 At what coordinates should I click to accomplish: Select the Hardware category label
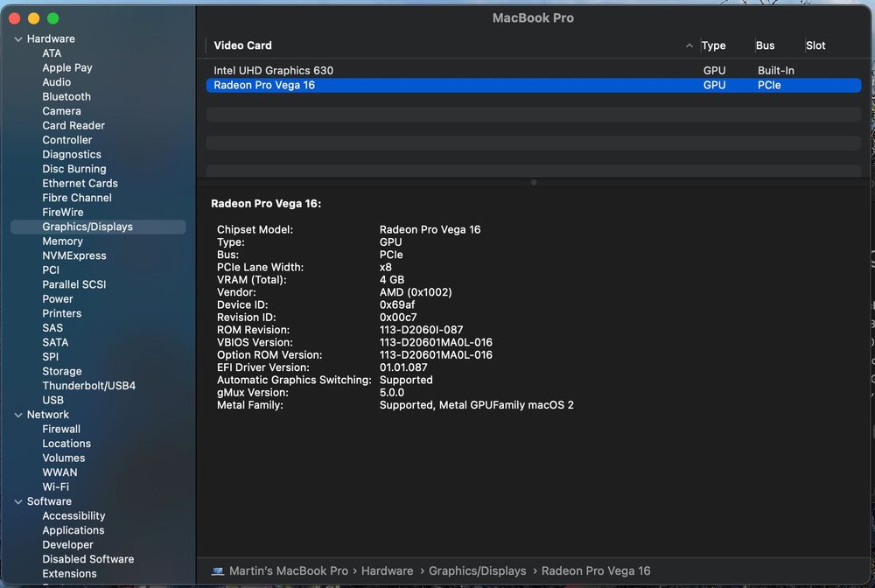pos(51,39)
